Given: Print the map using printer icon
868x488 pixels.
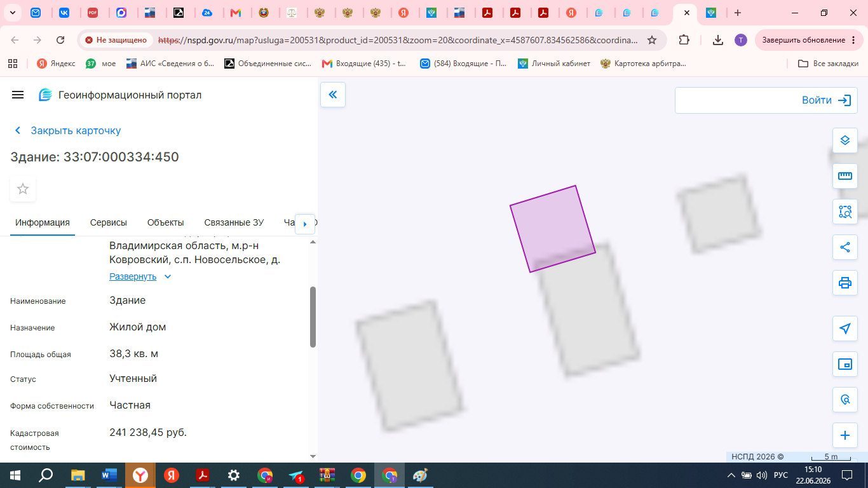Looking at the screenshot, I should coord(844,283).
